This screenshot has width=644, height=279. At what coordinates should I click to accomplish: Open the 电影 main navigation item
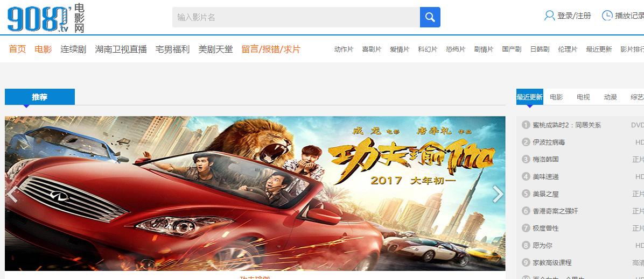pos(43,49)
